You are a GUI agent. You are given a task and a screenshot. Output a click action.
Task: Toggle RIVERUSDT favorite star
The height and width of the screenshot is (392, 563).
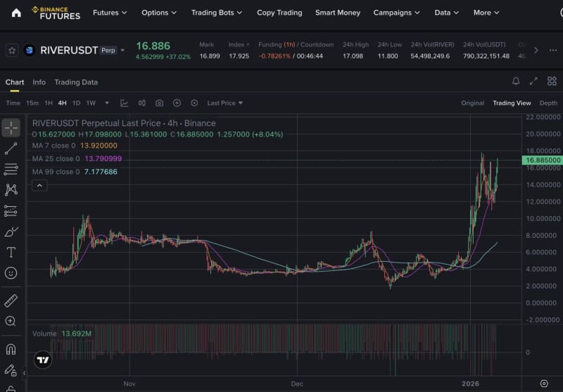coord(11,50)
